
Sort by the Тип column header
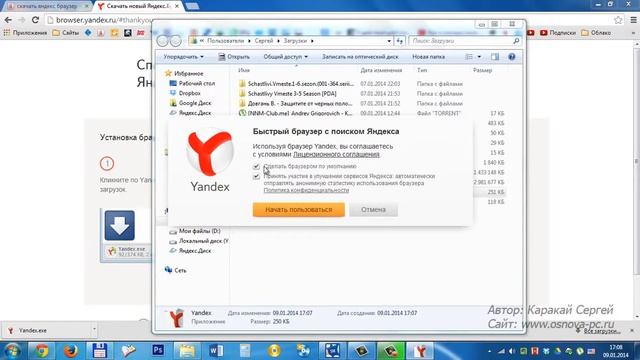(x=422, y=70)
